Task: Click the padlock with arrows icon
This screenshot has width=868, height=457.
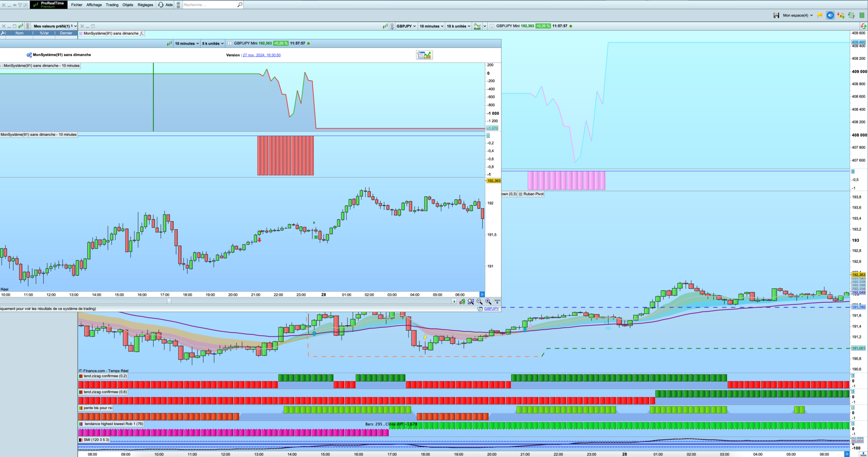Action: [x=840, y=15]
